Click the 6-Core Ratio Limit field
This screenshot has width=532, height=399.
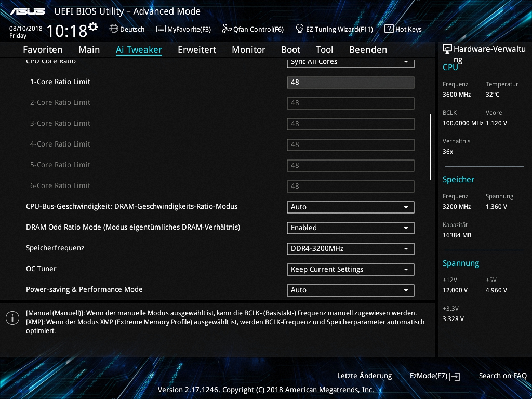pos(351,187)
